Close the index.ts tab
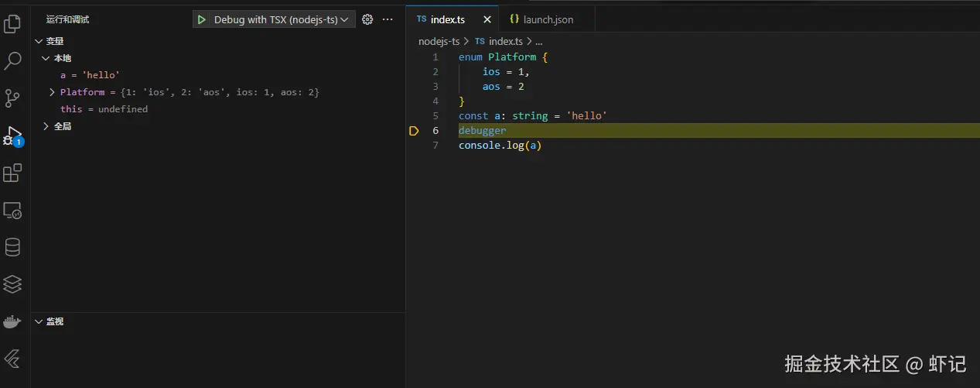The height and width of the screenshot is (388, 980). pyautogui.click(x=487, y=19)
